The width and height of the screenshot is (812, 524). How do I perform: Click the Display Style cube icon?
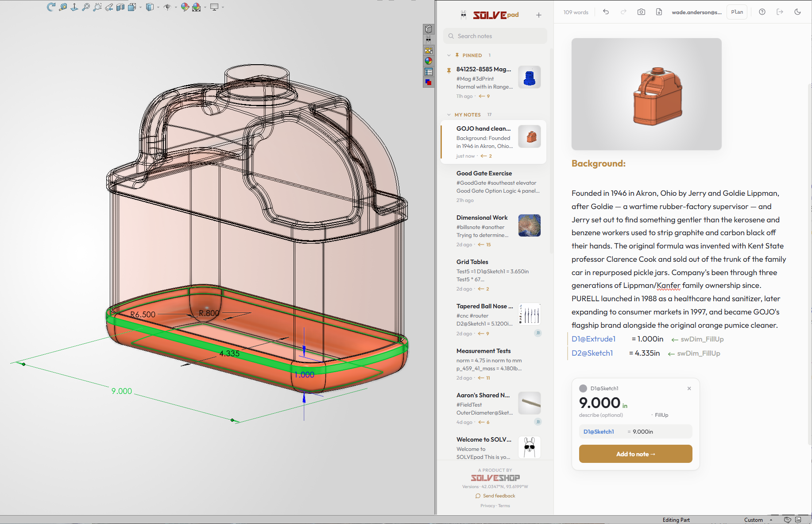[x=150, y=7]
